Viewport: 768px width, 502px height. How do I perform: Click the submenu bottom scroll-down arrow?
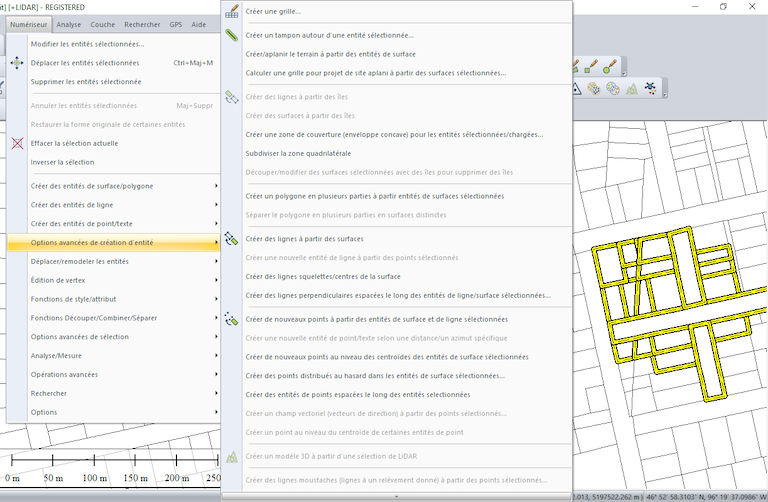pos(396,496)
